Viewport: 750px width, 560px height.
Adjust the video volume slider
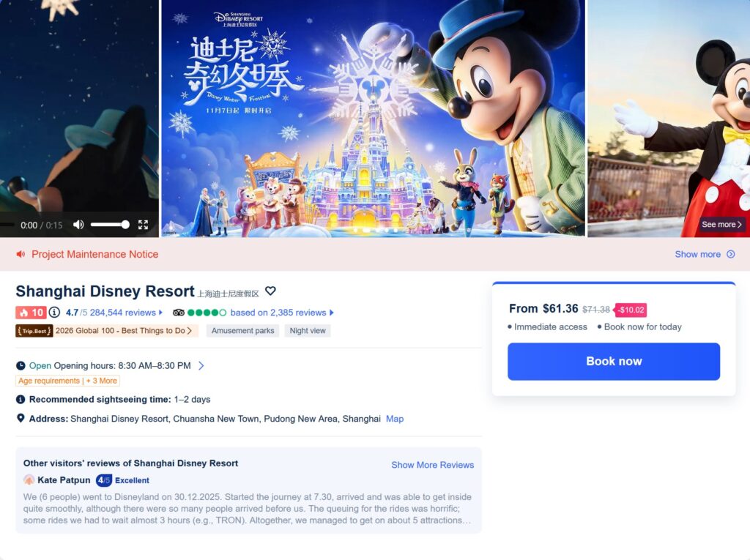(110, 225)
